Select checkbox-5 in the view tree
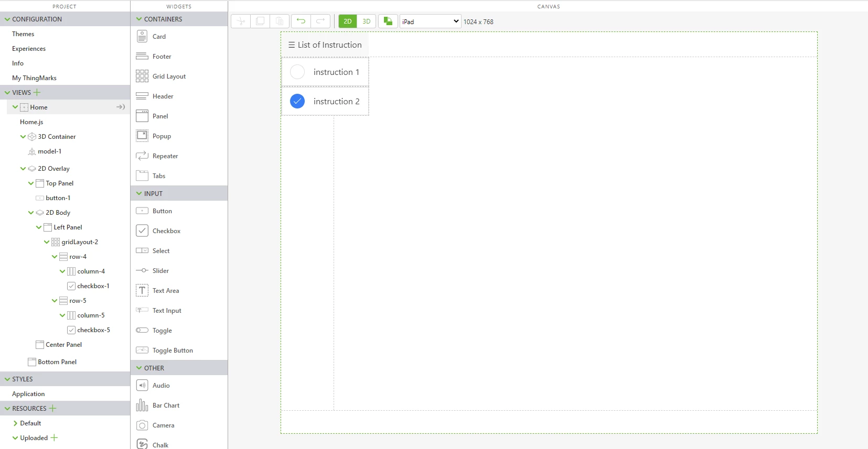This screenshot has width=868, height=449. (x=93, y=330)
